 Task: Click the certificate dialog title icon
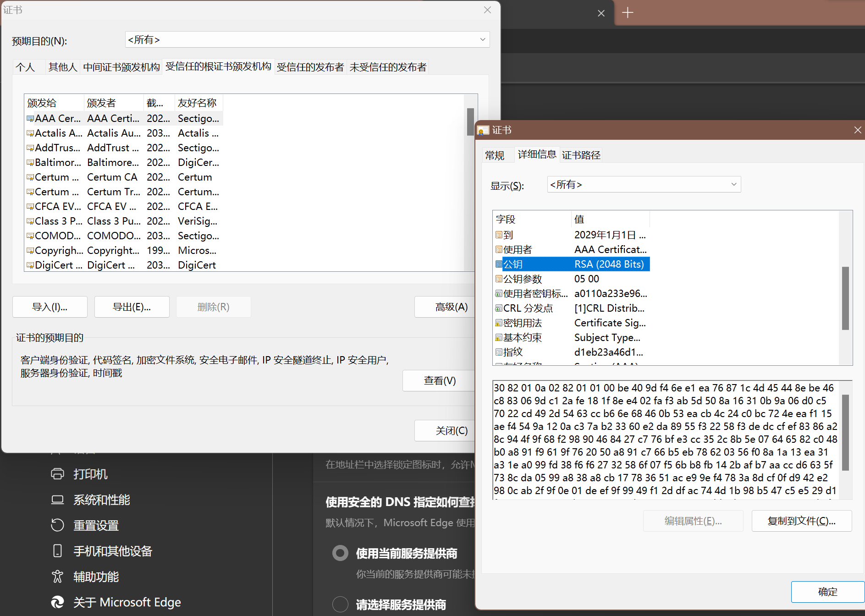tap(483, 131)
